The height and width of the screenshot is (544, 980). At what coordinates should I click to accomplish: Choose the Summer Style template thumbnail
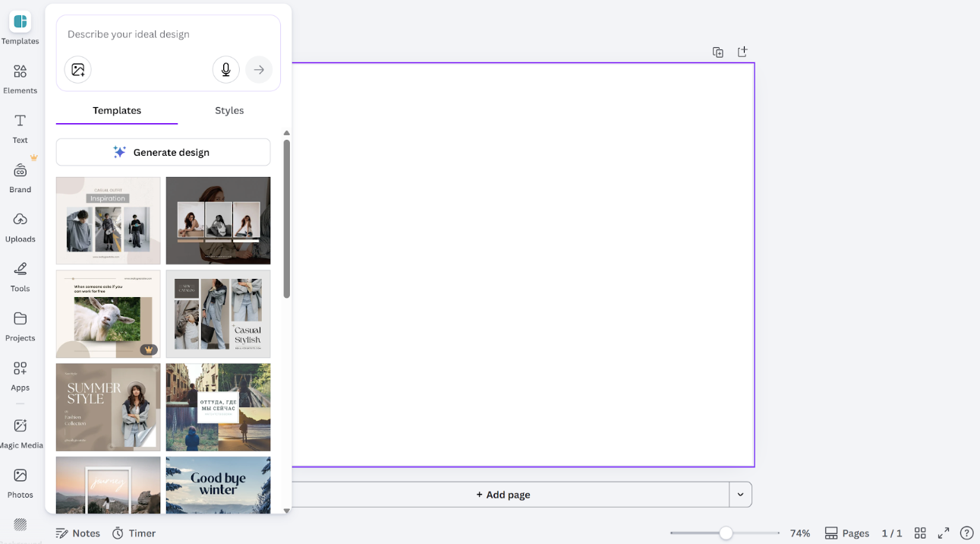[108, 407]
